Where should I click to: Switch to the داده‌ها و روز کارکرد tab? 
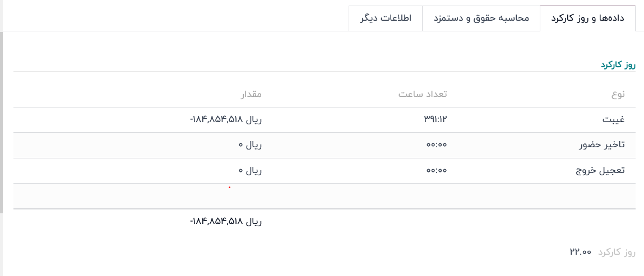(x=587, y=18)
